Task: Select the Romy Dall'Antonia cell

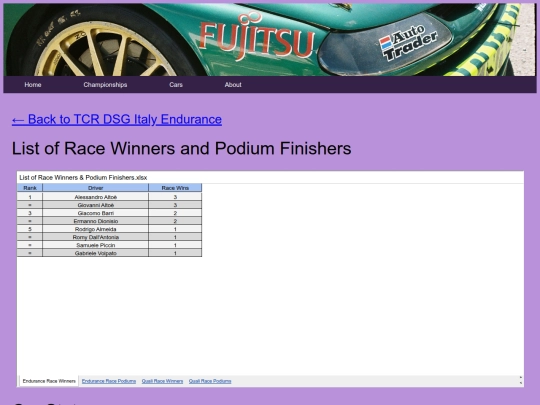Action: click(x=95, y=237)
